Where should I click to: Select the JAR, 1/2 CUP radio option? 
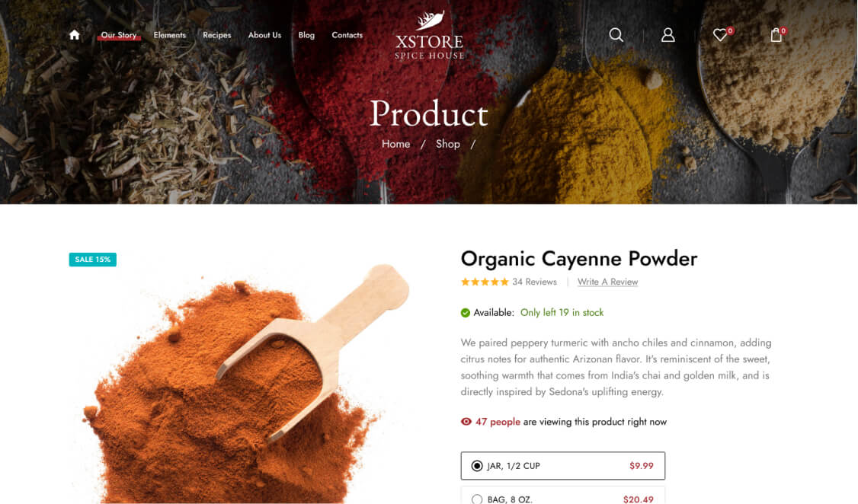pyautogui.click(x=477, y=466)
